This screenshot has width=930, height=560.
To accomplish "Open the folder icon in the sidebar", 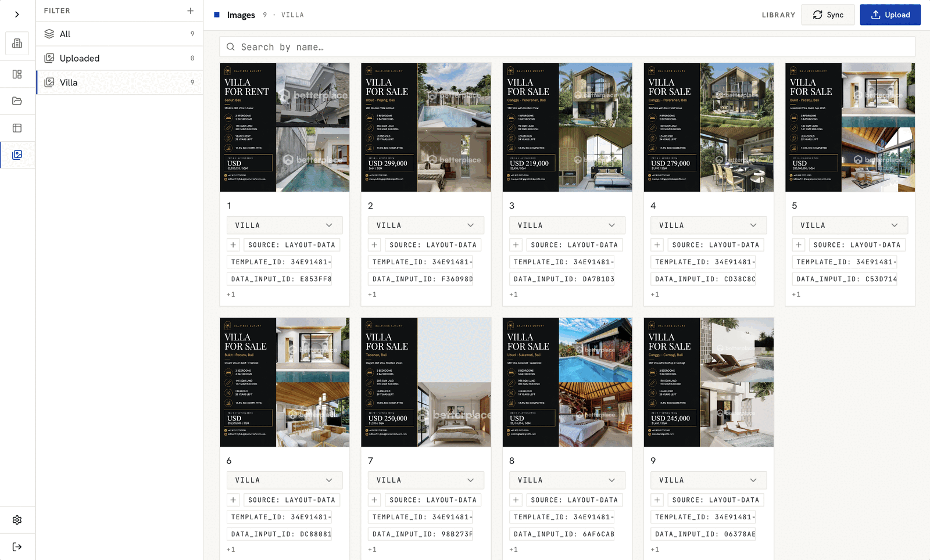I will (17, 101).
